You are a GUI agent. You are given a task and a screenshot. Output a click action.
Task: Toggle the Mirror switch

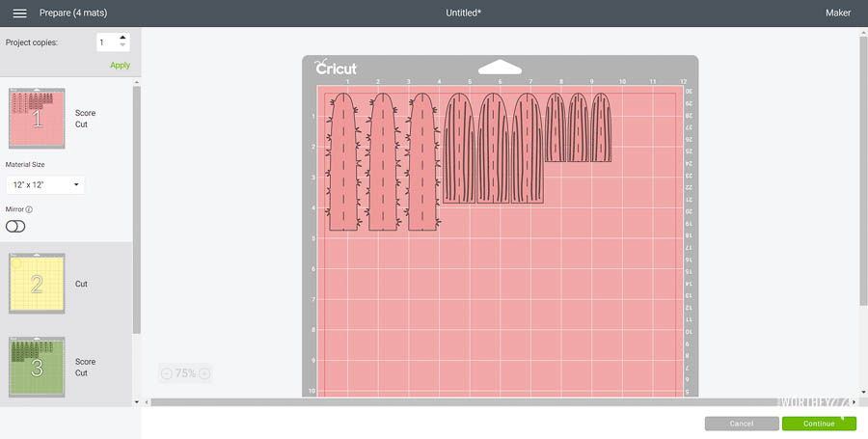(15, 226)
